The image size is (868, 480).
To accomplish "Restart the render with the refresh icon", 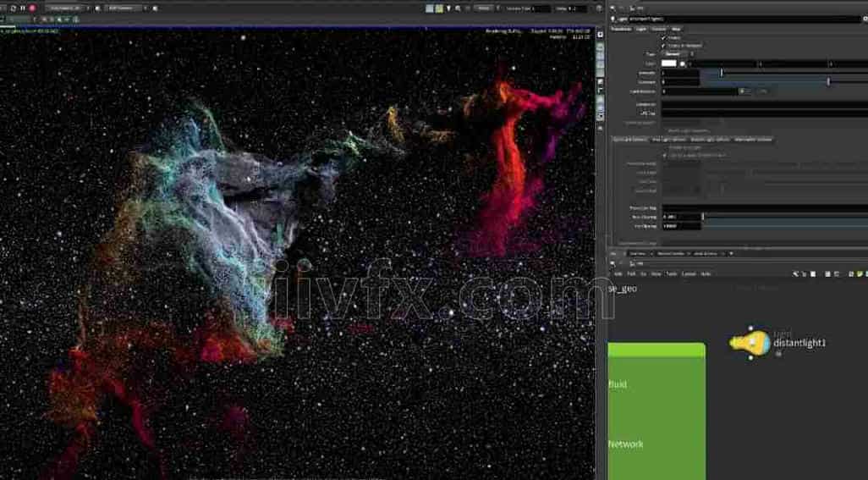I will pos(14,8).
